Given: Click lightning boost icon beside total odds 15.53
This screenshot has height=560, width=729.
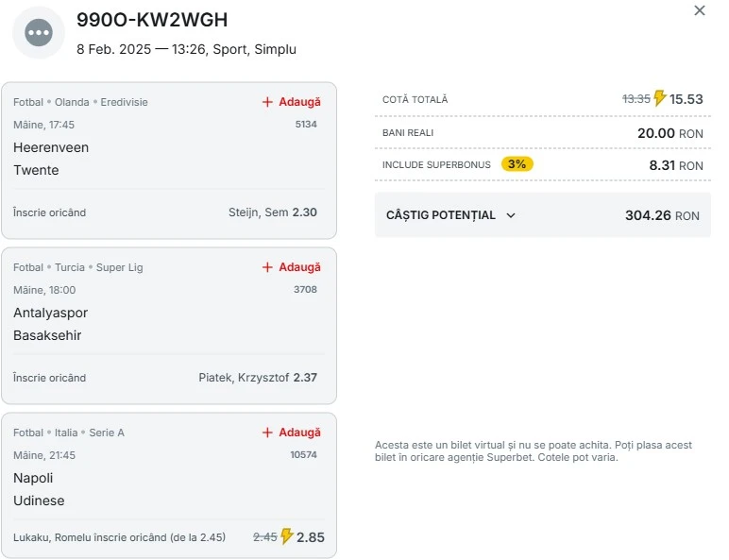Looking at the screenshot, I should click(660, 98).
